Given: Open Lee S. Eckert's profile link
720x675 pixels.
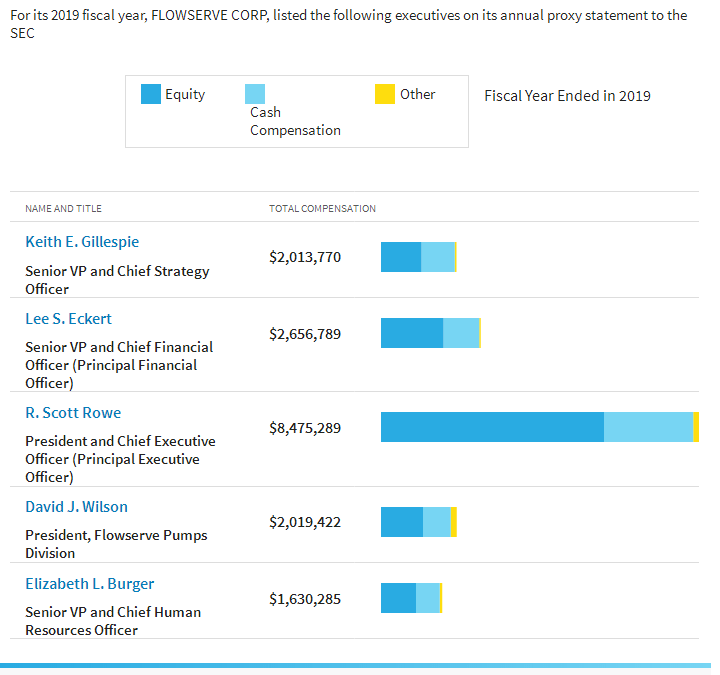Looking at the screenshot, I should (68, 319).
